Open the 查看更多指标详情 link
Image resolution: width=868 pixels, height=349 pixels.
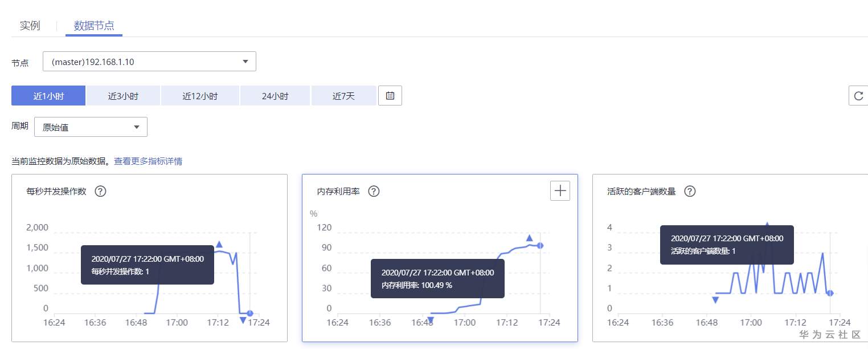(x=148, y=161)
